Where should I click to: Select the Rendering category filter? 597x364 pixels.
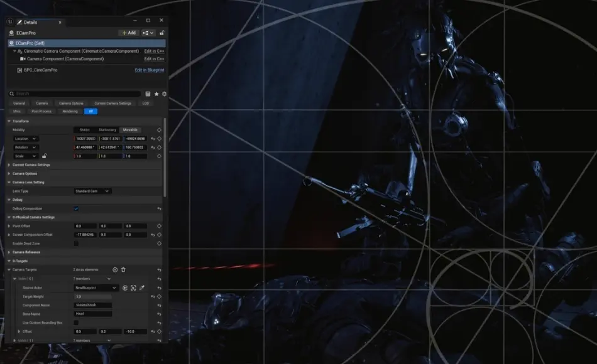coord(70,112)
